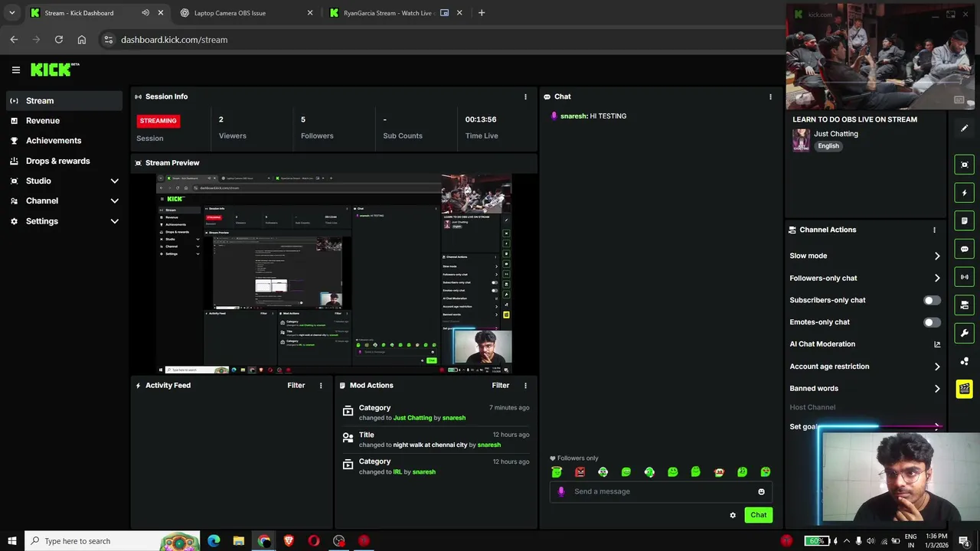The height and width of the screenshot is (551, 980).
Task: Open the Windows Start menu
Action: [11, 541]
